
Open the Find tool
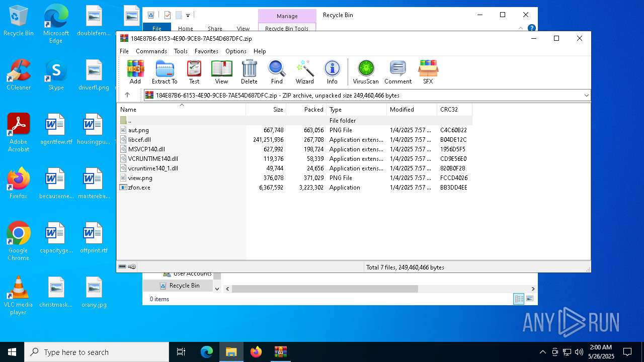(277, 72)
